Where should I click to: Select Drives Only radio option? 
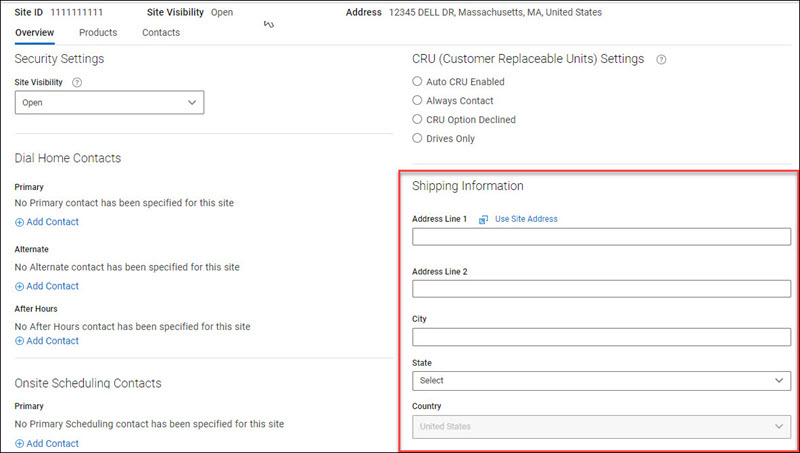coord(418,139)
